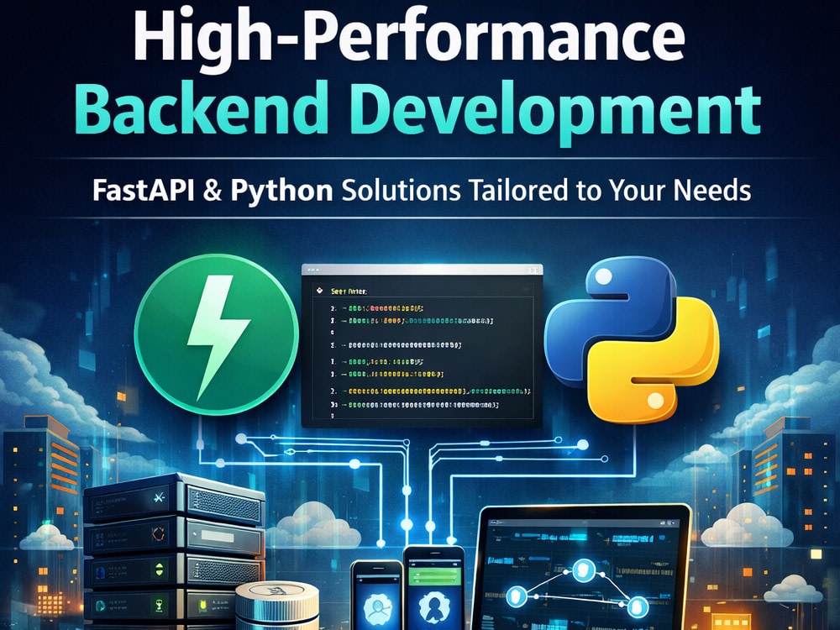Click the code window's gray title bar
The width and height of the screenshot is (840, 630).
point(422,270)
